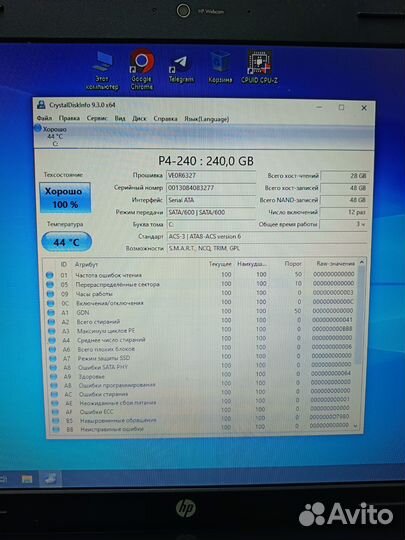Click the attribute list vertical scrollbar thumb

[x=361, y=315]
